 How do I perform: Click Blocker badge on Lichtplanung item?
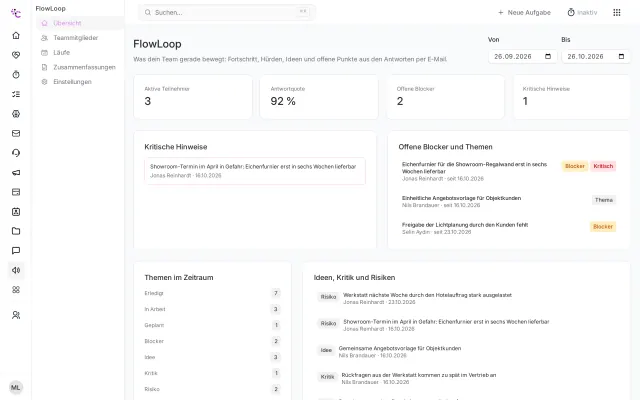coord(603,227)
